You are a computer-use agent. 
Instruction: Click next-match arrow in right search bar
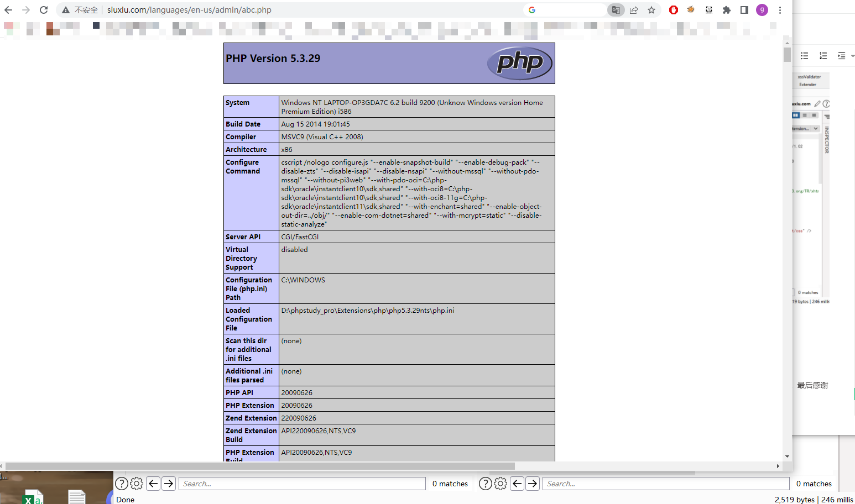tap(533, 484)
